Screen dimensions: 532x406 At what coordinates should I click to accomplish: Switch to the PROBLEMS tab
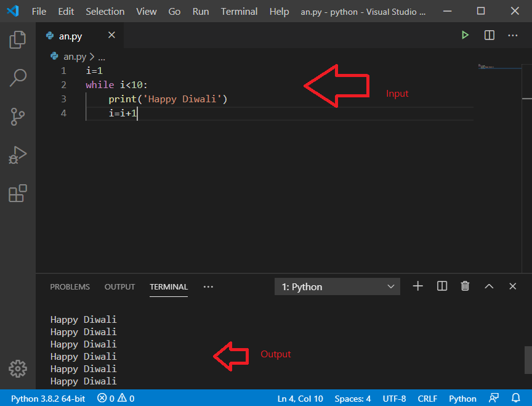[70, 286]
